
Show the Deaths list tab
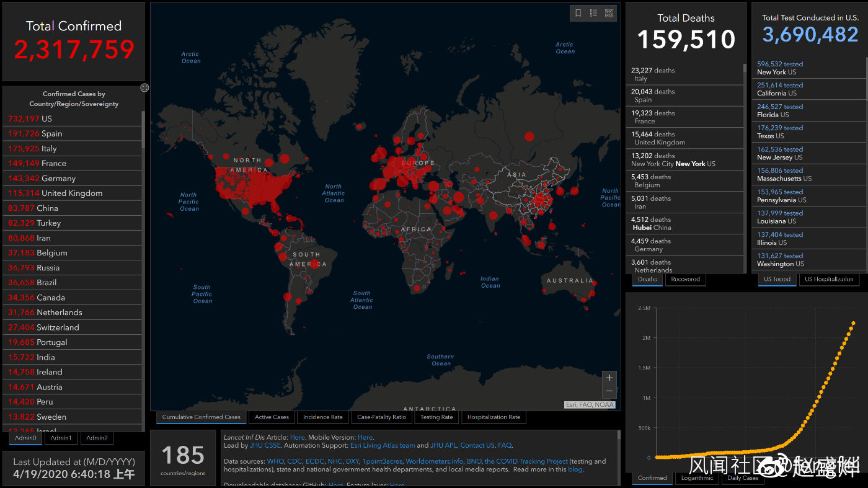[x=647, y=279]
